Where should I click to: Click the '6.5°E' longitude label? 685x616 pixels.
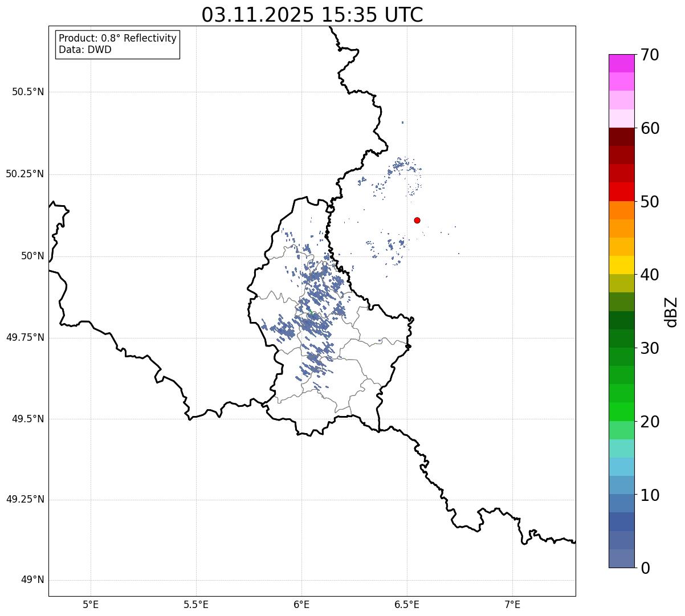click(x=407, y=605)
